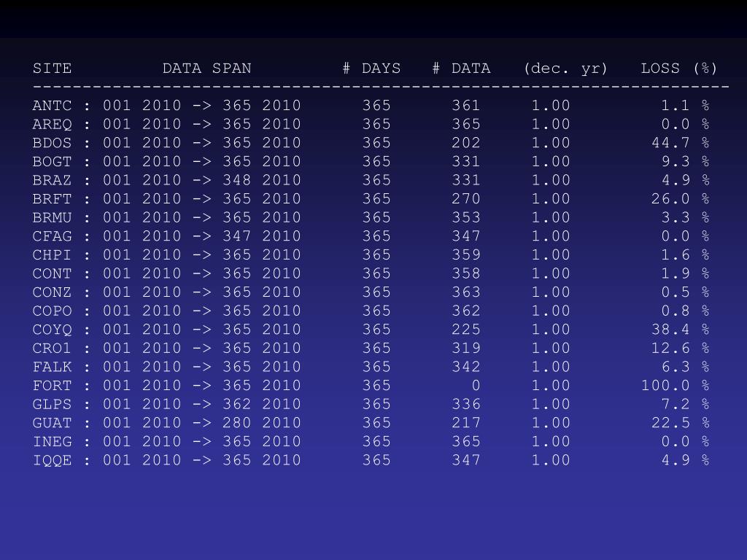
Task: Click the # DATA value 359 for CHPI
Action: click(x=466, y=254)
